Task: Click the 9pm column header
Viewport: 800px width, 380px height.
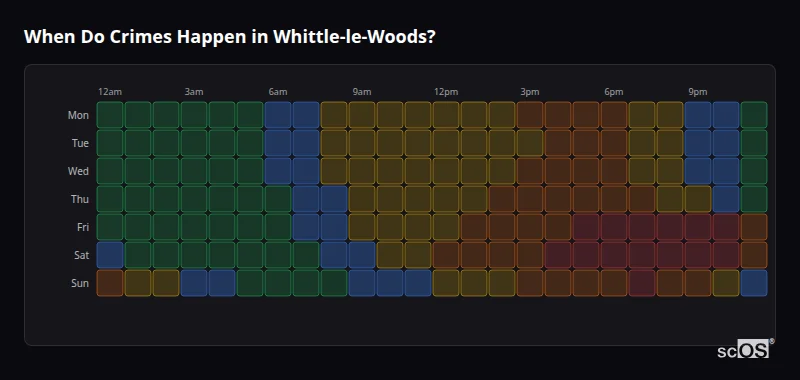Action: (698, 92)
